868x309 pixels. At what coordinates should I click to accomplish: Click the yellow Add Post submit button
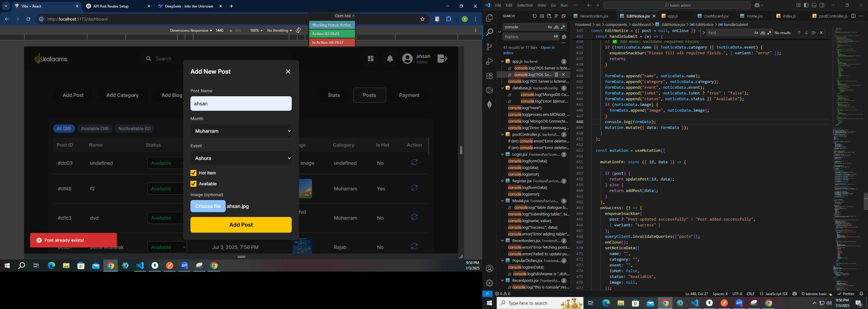click(241, 225)
